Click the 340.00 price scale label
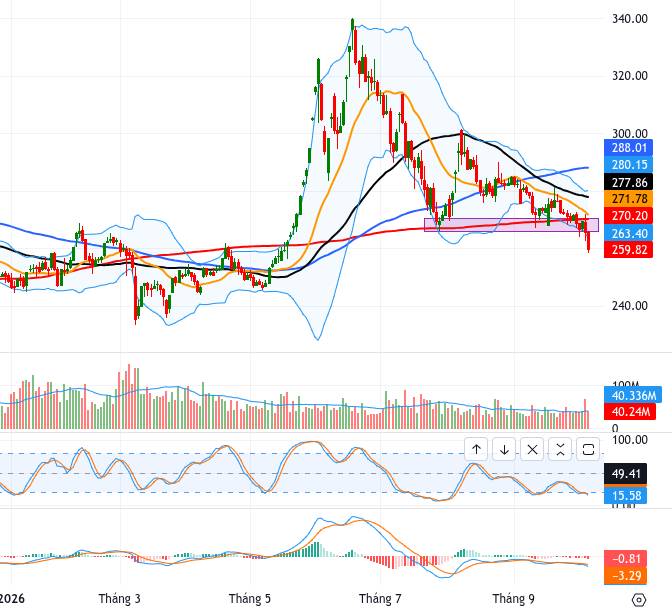This screenshot has height=613, width=672. pyautogui.click(x=630, y=18)
